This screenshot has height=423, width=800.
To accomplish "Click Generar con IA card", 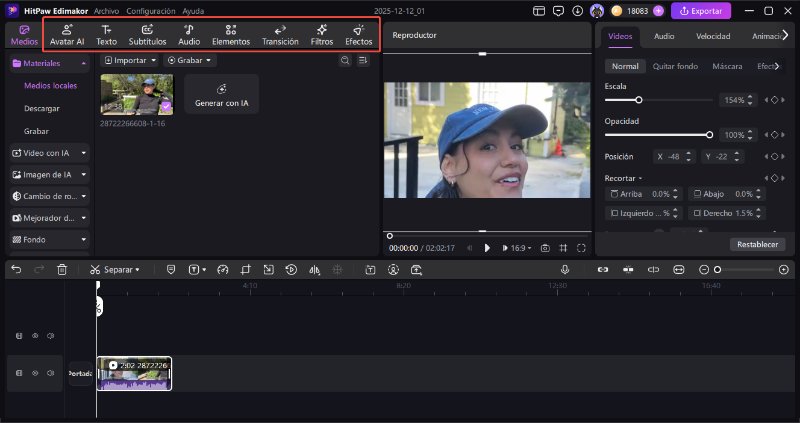I will coord(221,94).
